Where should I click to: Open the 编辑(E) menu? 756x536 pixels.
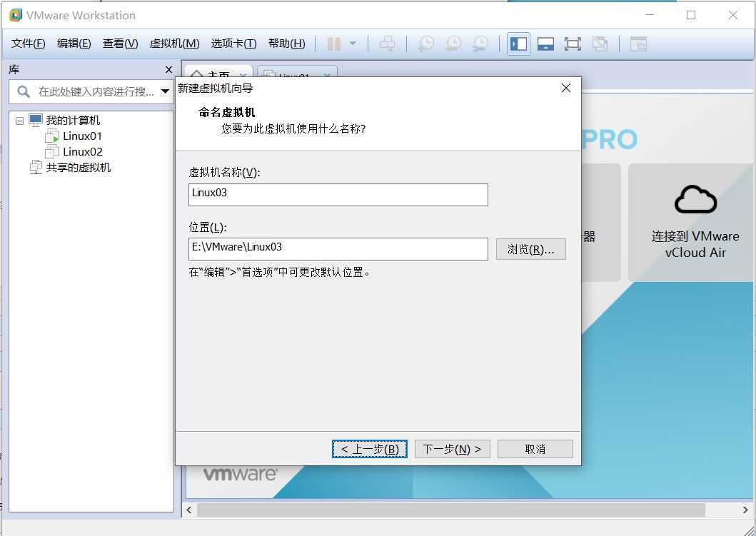pyautogui.click(x=74, y=44)
